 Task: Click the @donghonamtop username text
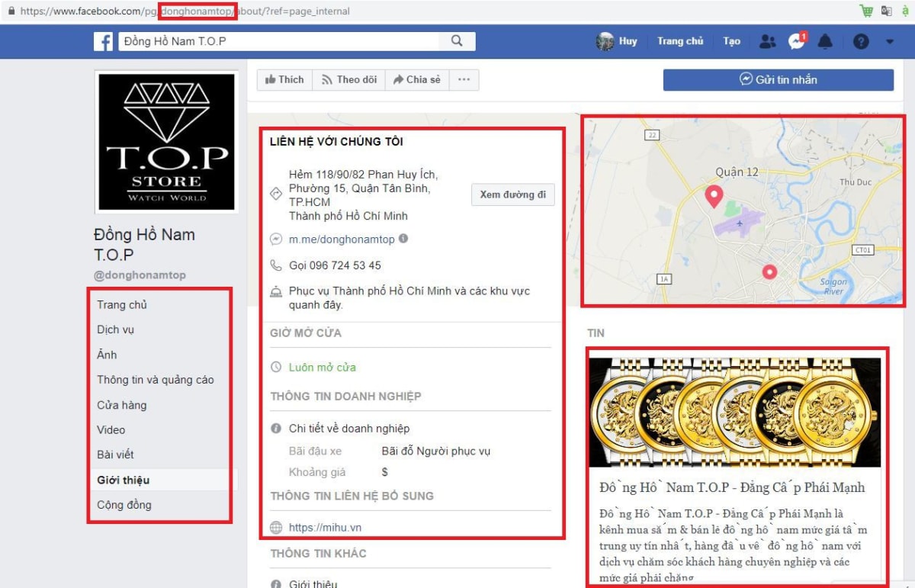(140, 275)
